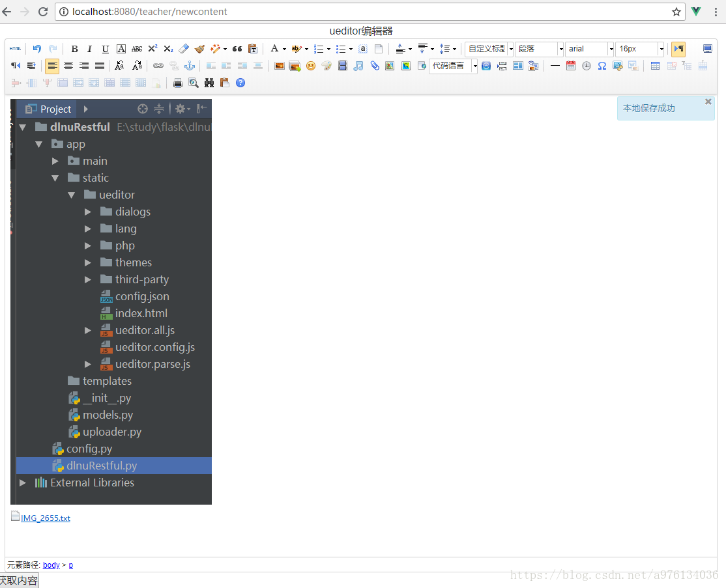Print the editor content
This screenshot has width=726, height=588.
tap(178, 83)
